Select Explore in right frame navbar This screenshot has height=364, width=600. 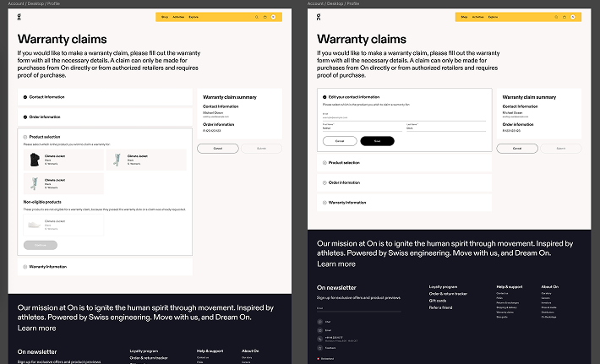(x=494, y=17)
